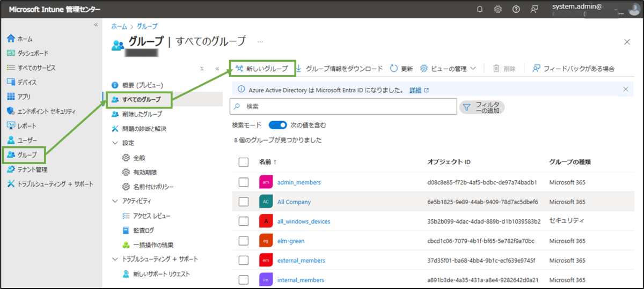This screenshot has height=289, width=644.
Task: Open テナント管理 in the sidebar
Action: (x=27, y=169)
